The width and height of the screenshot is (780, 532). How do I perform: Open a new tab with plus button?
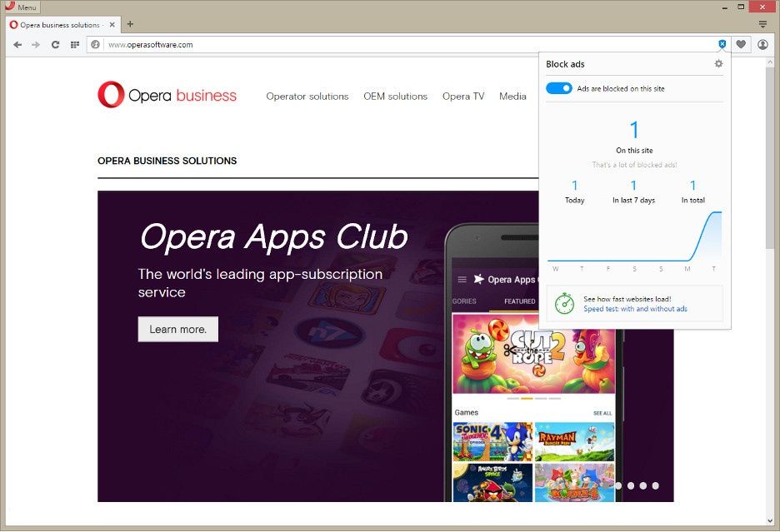[130, 23]
